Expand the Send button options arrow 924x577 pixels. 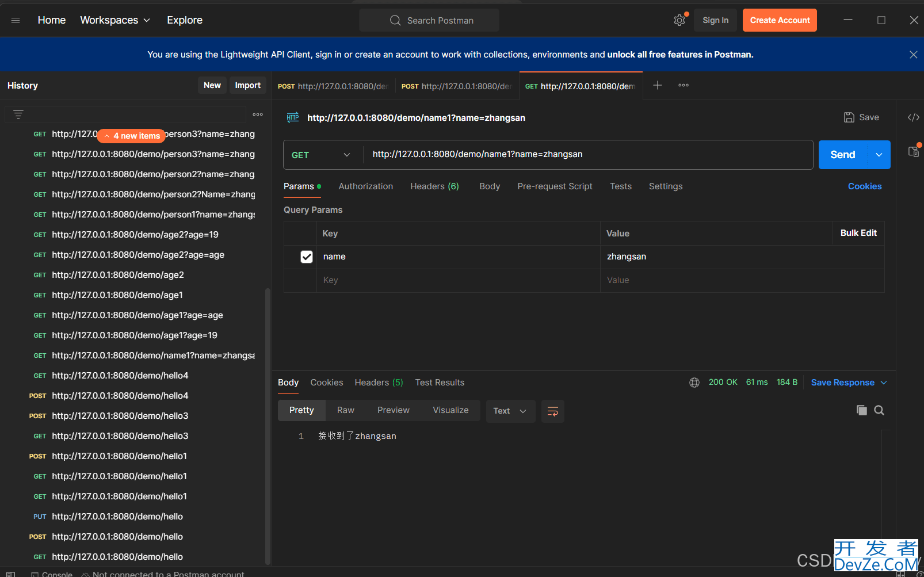click(879, 155)
